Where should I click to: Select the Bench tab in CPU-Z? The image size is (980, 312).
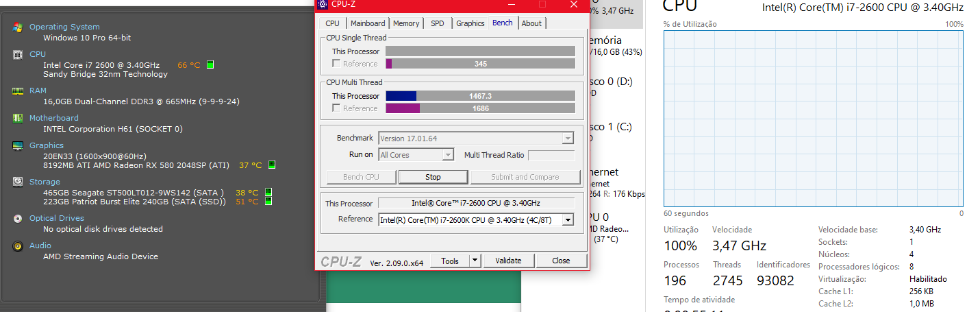(503, 23)
